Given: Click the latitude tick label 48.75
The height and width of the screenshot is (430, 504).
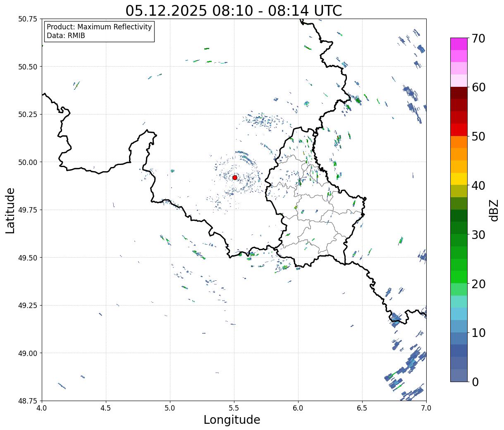Looking at the screenshot, I should pos(28,401).
